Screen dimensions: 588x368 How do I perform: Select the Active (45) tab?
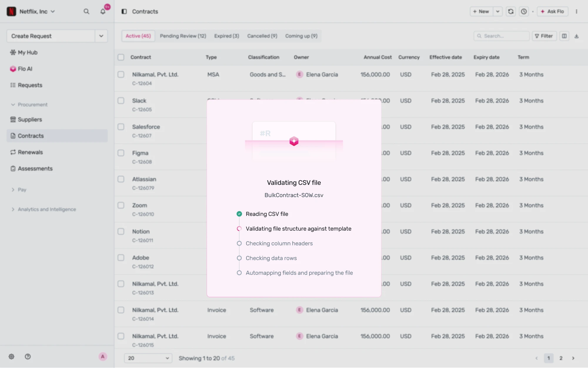(138, 36)
